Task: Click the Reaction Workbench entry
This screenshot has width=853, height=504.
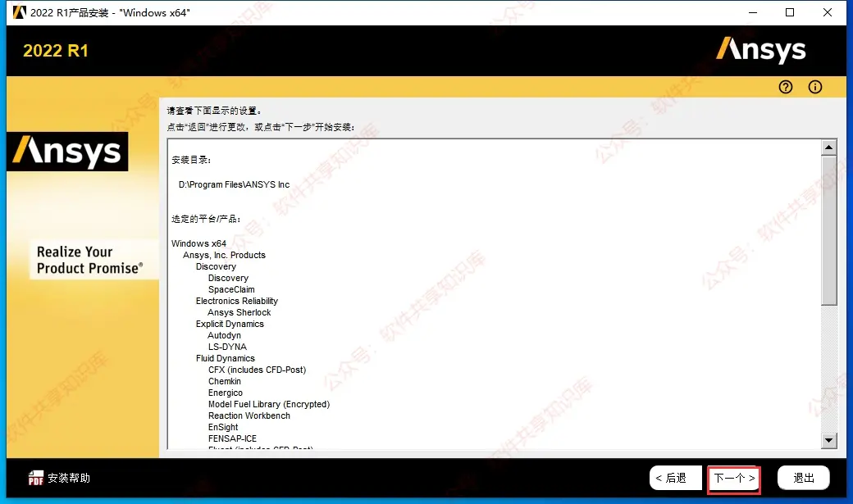Action: pos(249,415)
